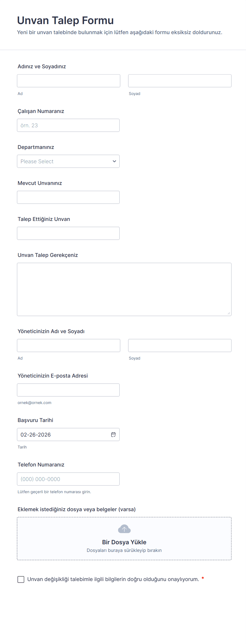Click the Ad field under Adınız ve Soyadınız
Image resolution: width=246 pixels, height=644 pixels.
pos(69,81)
